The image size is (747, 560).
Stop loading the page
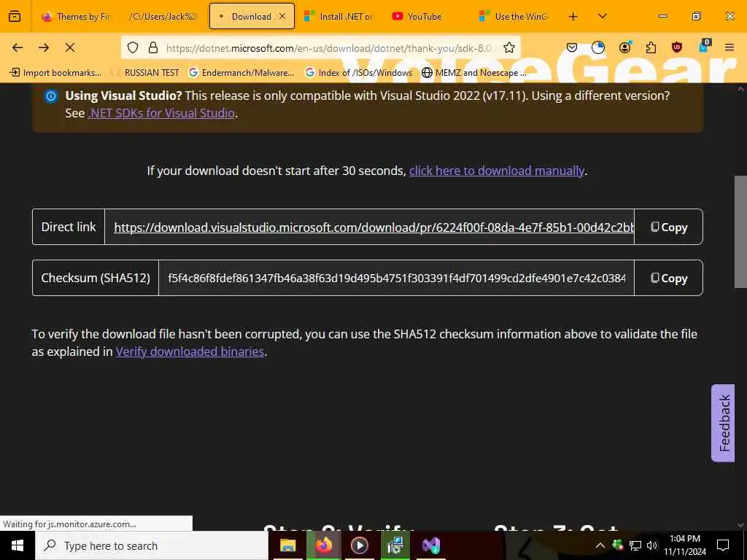click(x=70, y=47)
